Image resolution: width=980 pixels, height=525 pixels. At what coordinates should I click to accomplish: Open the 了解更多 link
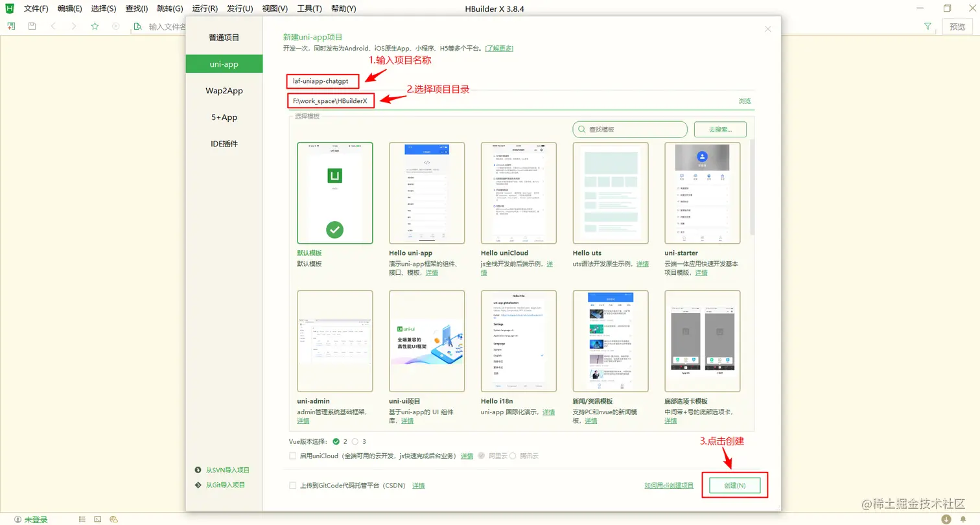[x=500, y=49]
